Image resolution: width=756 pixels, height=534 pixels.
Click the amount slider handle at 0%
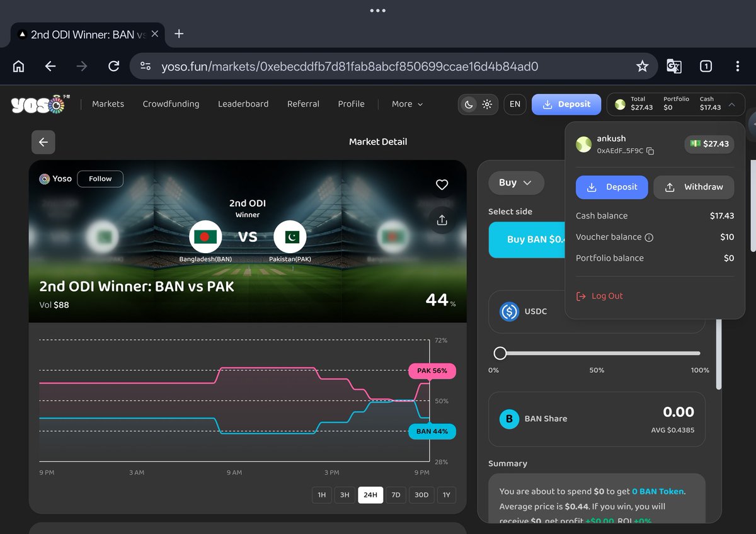point(500,353)
